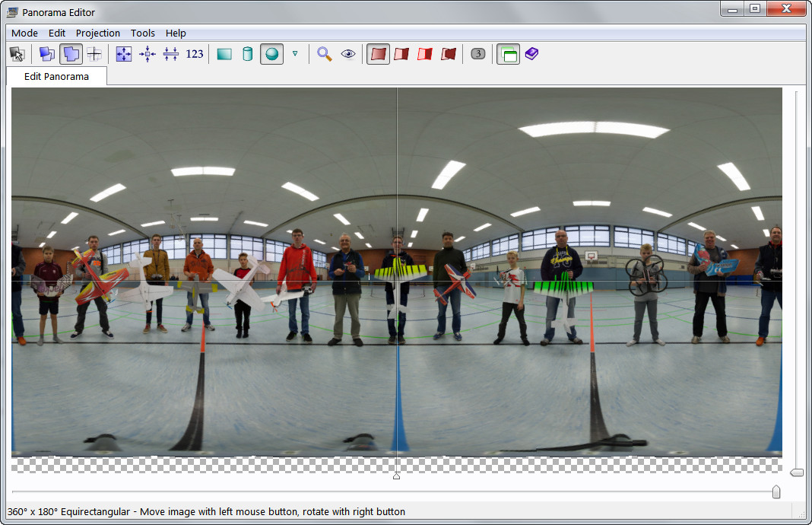This screenshot has height=525, width=812.
Task: Click the gray '3' badge button
Action: coord(477,54)
